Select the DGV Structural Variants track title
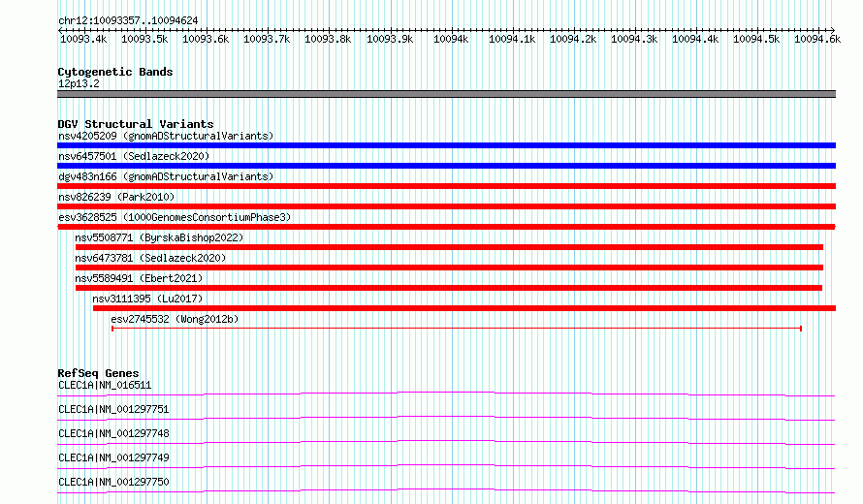 (136, 124)
